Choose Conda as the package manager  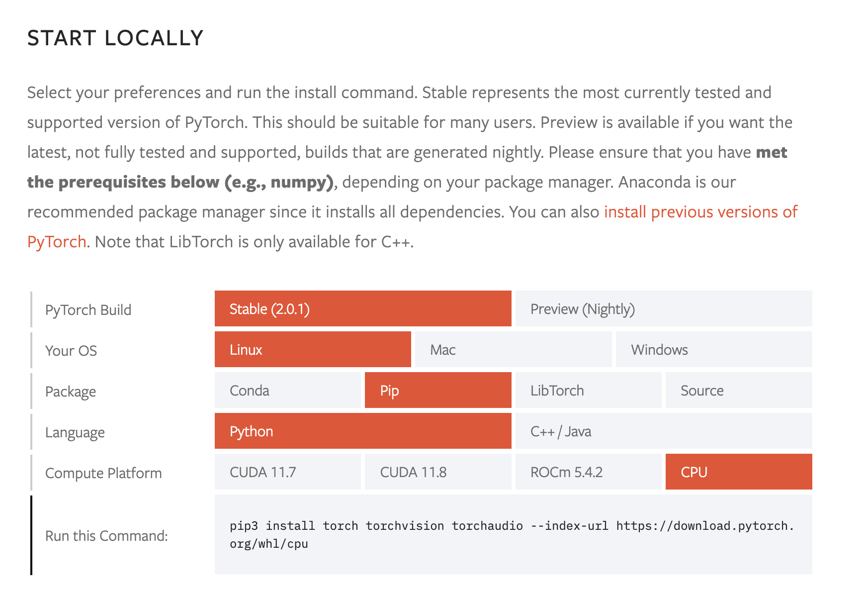[x=288, y=390]
